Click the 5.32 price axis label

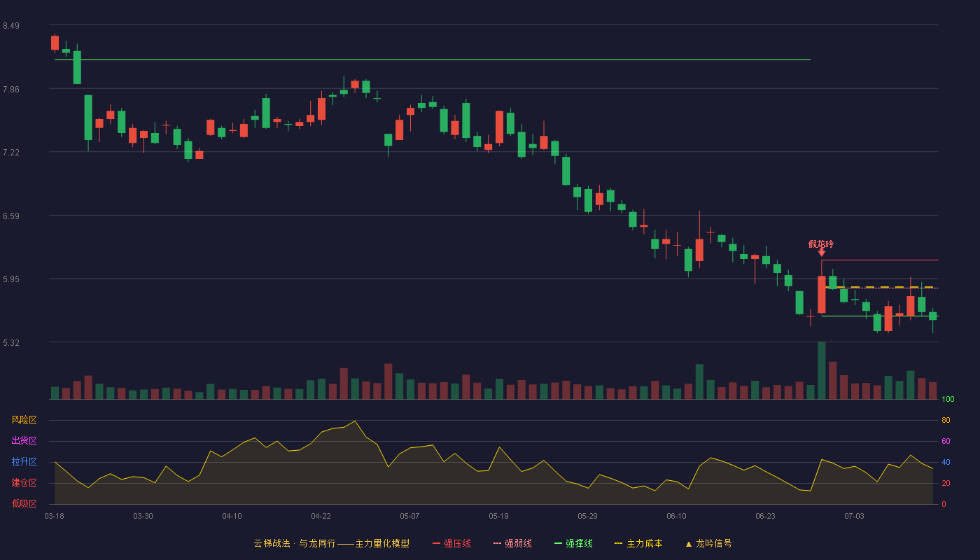(x=10, y=343)
